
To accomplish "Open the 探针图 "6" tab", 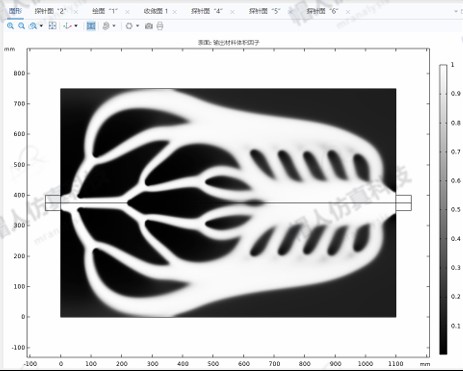I will [322, 11].
